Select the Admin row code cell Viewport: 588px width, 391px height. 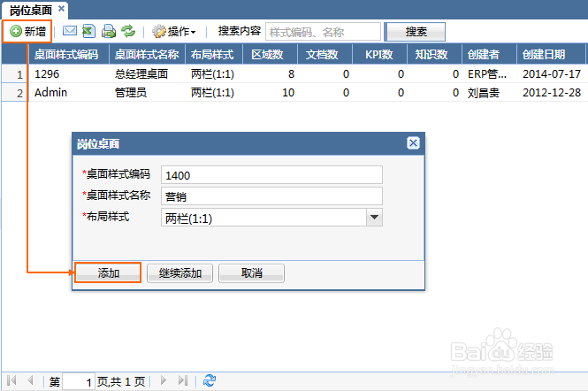[69, 92]
